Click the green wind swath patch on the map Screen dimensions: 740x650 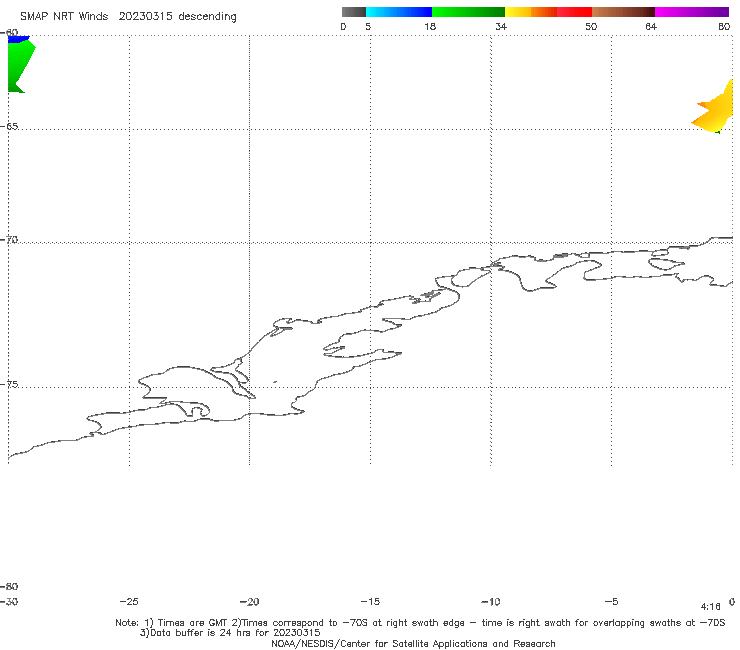[x=18, y=66]
